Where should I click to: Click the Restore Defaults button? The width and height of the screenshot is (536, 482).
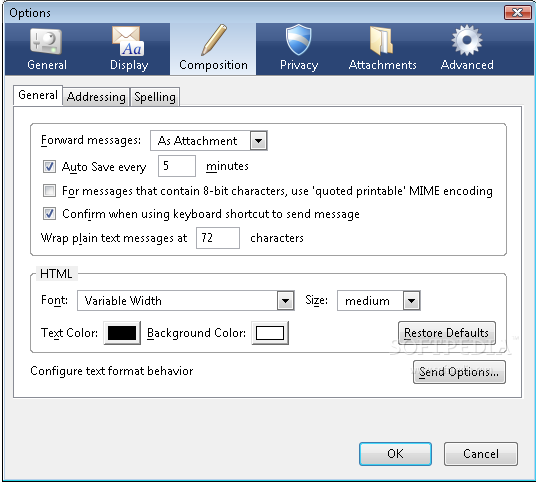click(447, 333)
